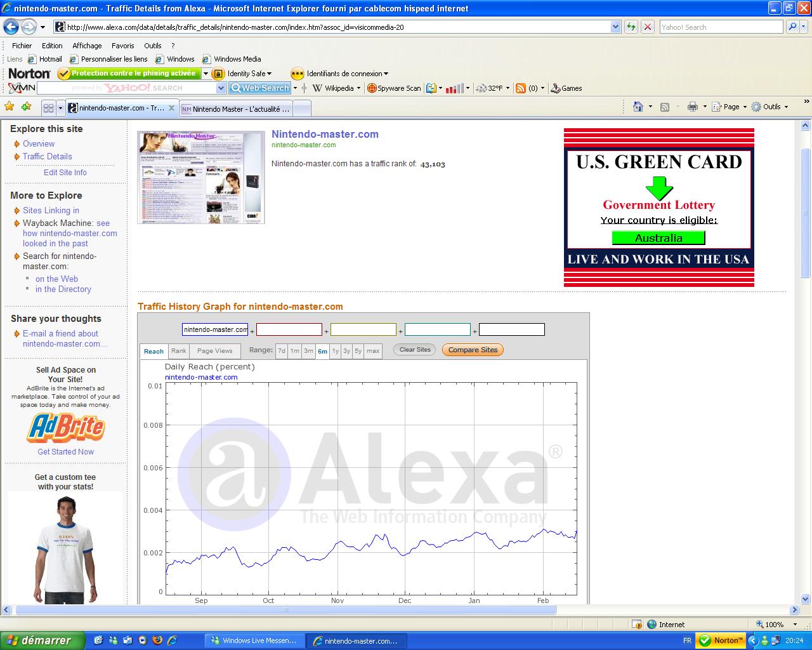Screen dimensions: 812x650
Task: Set graph range to max
Action: (x=373, y=351)
